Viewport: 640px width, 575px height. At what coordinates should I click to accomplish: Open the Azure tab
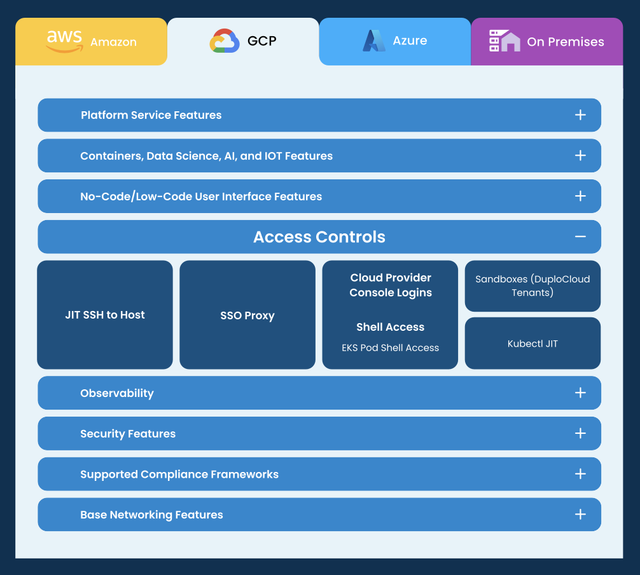(395, 41)
